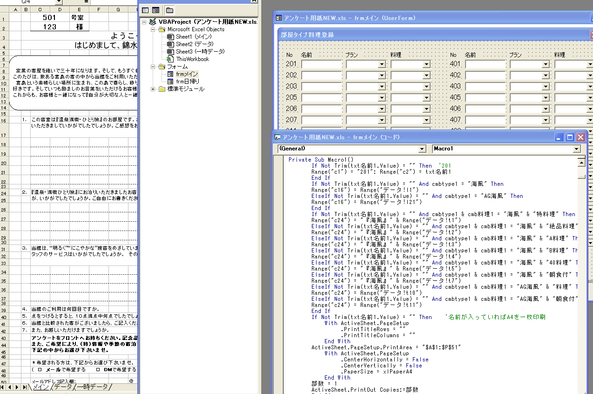This screenshot has width=593, height=394.
Task: Switch to the 一時データ sheet tab
Action: pos(93,387)
